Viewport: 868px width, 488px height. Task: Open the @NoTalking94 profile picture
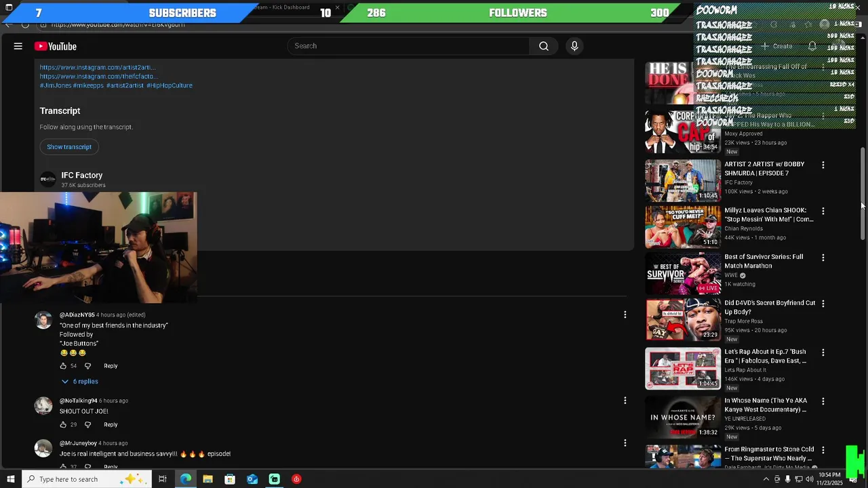click(x=43, y=405)
